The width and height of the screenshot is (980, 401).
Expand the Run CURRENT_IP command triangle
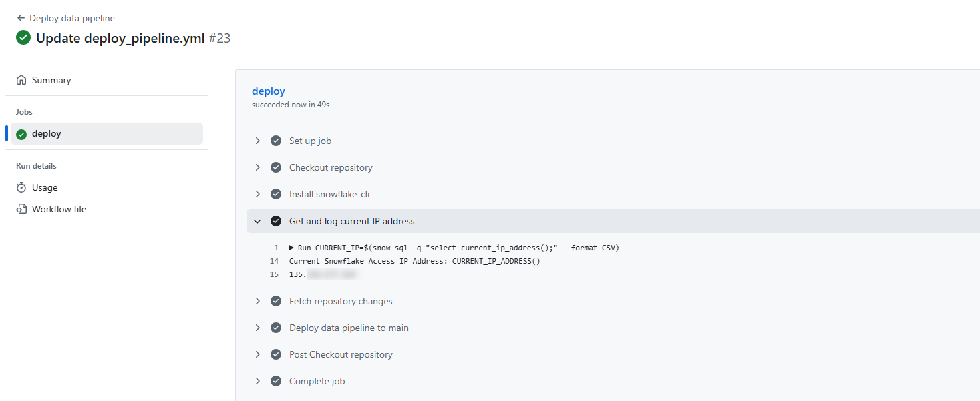click(x=291, y=248)
